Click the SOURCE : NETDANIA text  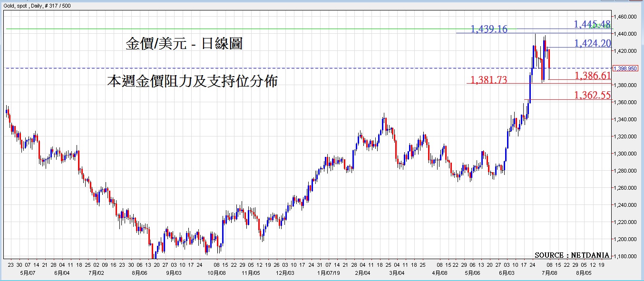572,255
